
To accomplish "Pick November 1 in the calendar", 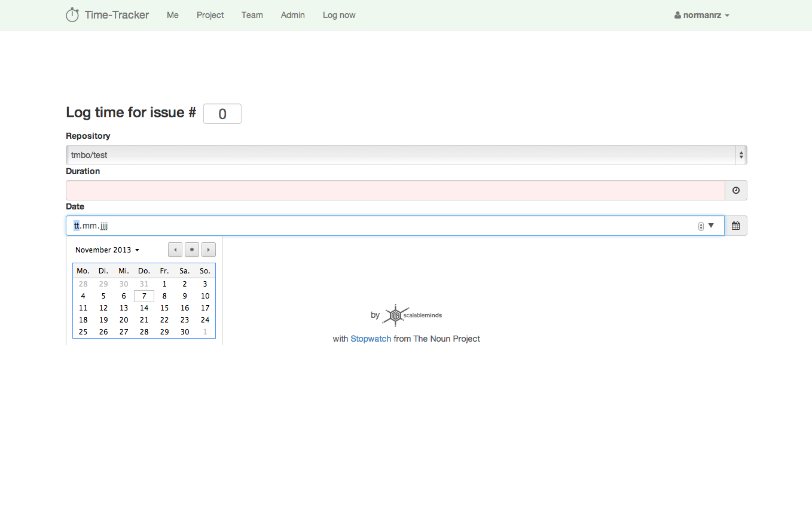I will pos(164,284).
